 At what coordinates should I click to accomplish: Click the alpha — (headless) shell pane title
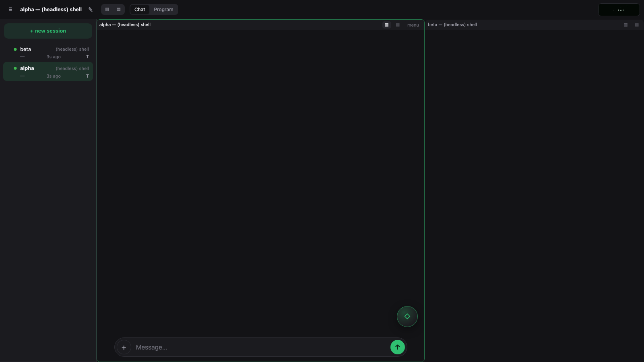pyautogui.click(x=125, y=25)
